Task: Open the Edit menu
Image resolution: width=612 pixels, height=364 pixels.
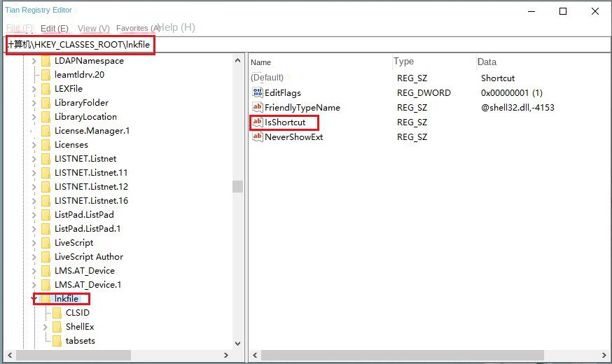Action: tap(54, 28)
